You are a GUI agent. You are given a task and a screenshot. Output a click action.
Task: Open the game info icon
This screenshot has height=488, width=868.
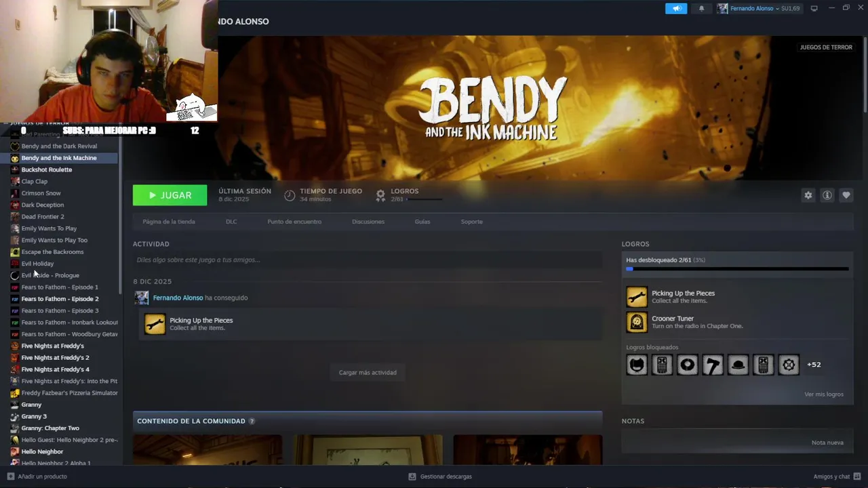pos(827,195)
